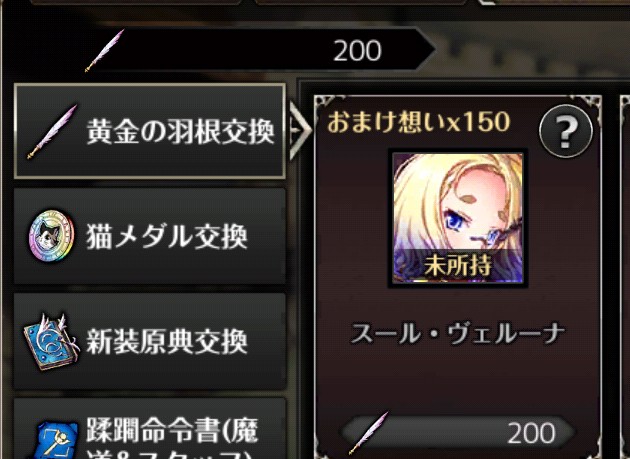Image resolution: width=630 pixels, height=459 pixels.
Task: Click the 200 feather balance at top
Action: click(x=357, y=51)
